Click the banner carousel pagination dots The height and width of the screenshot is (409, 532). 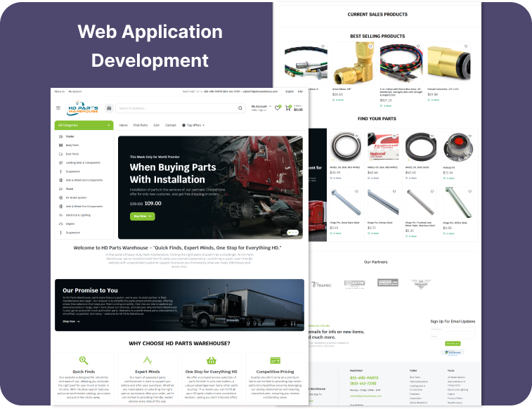(x=293, y=232)
